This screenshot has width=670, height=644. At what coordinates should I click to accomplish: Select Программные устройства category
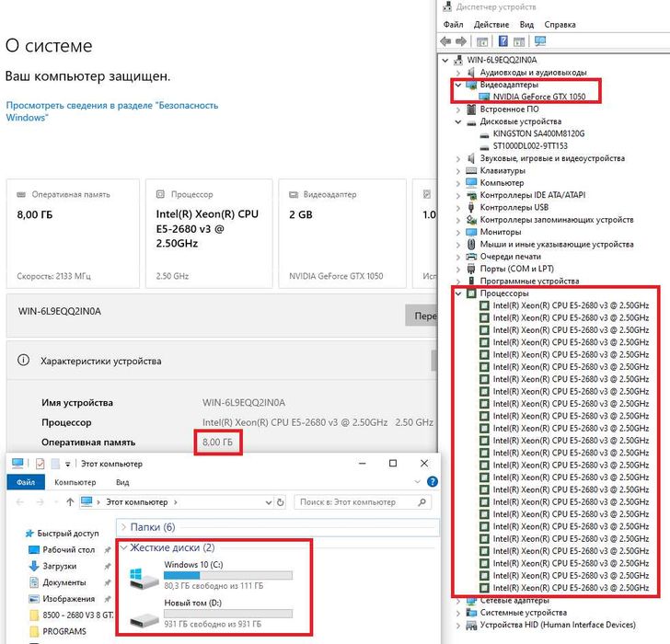click(529, 281)
